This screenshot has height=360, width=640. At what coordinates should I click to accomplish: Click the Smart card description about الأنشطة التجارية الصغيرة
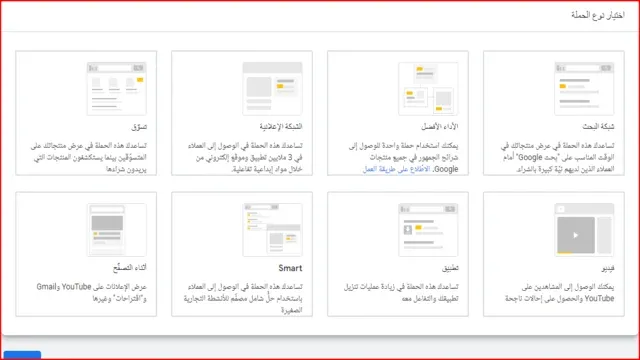click(243, 298)
